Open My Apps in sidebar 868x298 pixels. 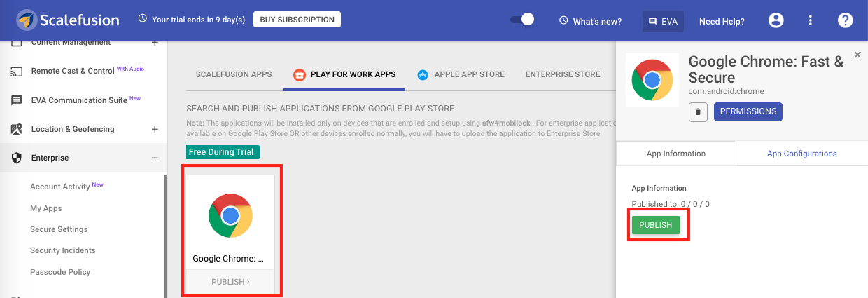pyautogui.click(x=46, y=208)
